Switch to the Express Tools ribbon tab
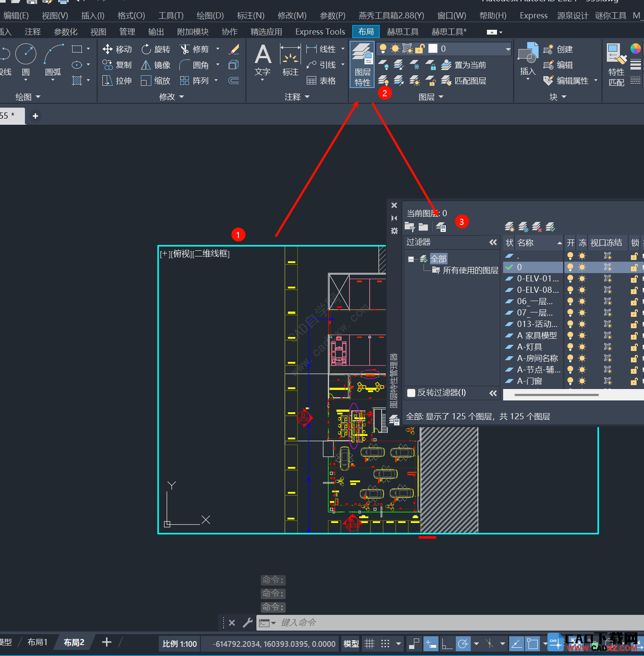644x656 pixels. (320, 32)
